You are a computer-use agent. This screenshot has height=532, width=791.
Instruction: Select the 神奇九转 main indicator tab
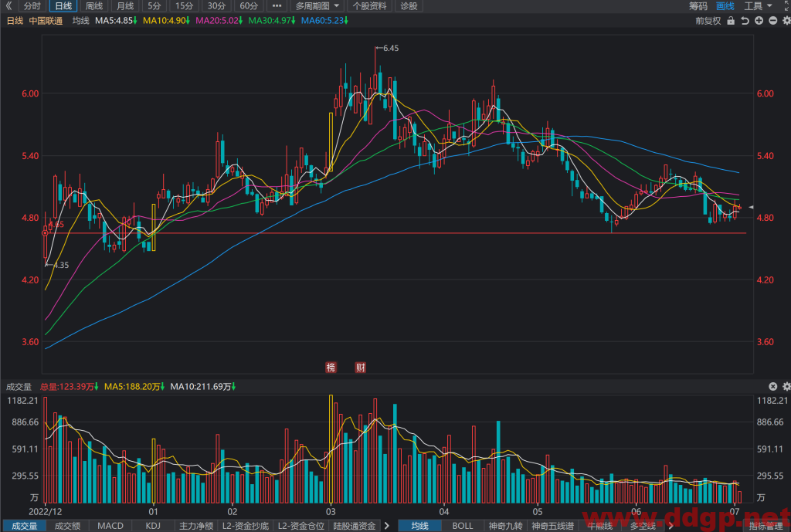coord(505,526)
